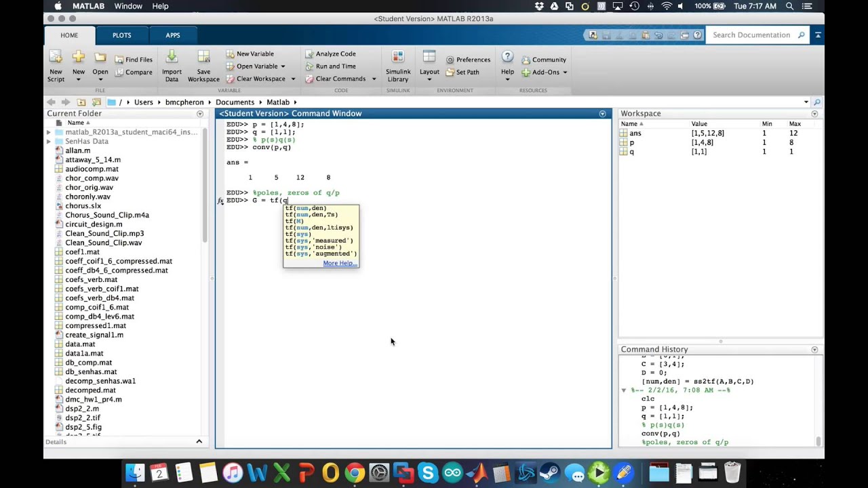Open iTunes from the Dock
This screenshot has width=868, height=488.
pyautogui.click(x=233, y=472)
